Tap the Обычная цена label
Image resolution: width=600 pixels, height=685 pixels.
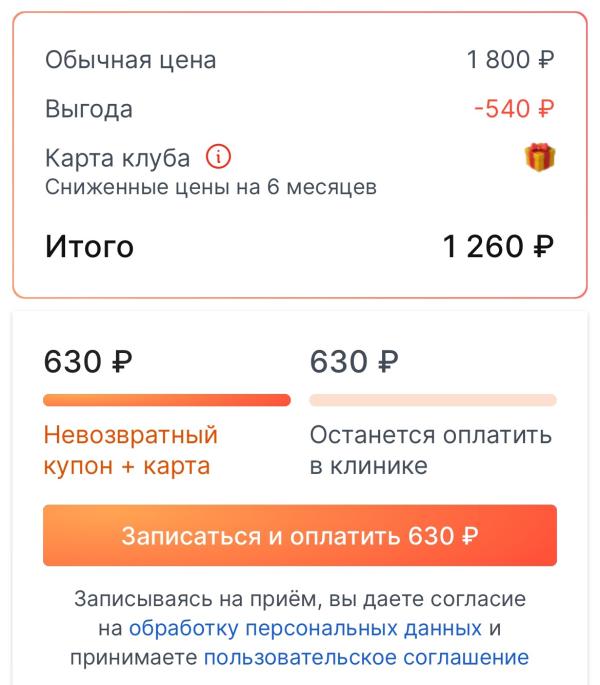pos(130,60)
